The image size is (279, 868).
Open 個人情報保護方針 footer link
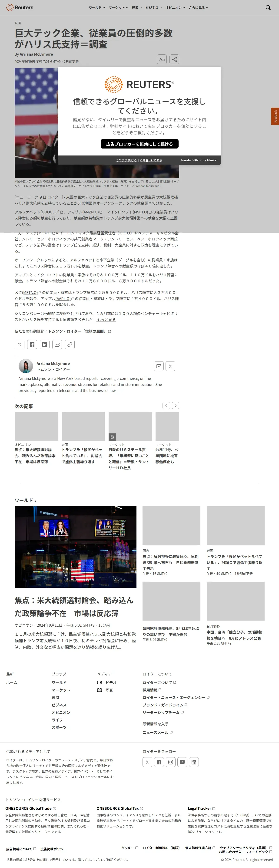(200, 848)
